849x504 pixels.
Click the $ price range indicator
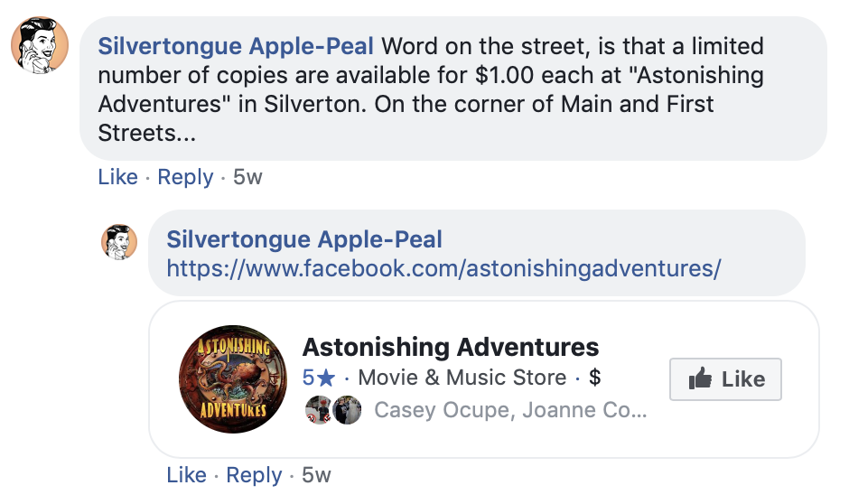click(x=594, y=378)
